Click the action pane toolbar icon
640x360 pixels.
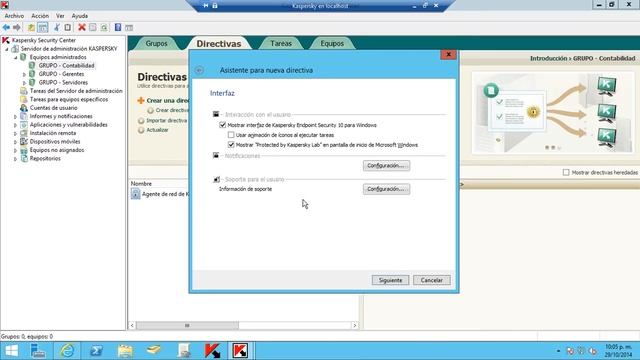coord(129,27)
